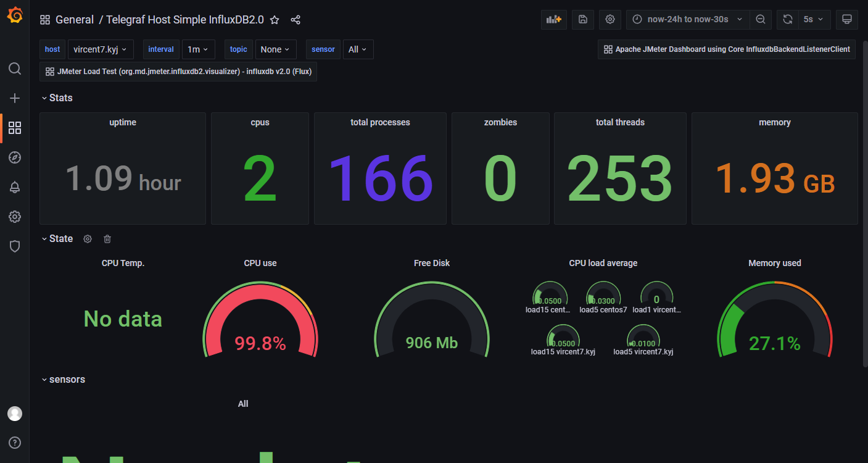Screen dimensions: 868x463
Task: Click the Add panel icon
Action: (x=554, y=19)
